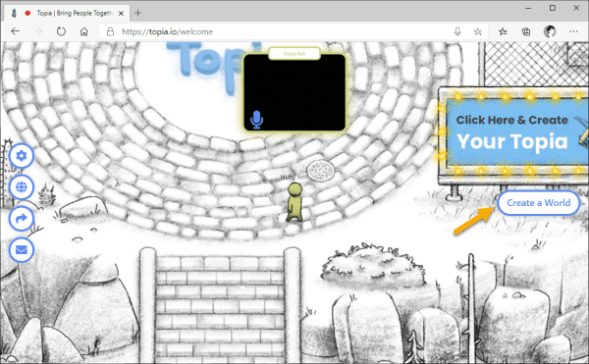Viewport: 589px width, 364px height.
Task: Close the Topia tab
Action: pos(121,13)
